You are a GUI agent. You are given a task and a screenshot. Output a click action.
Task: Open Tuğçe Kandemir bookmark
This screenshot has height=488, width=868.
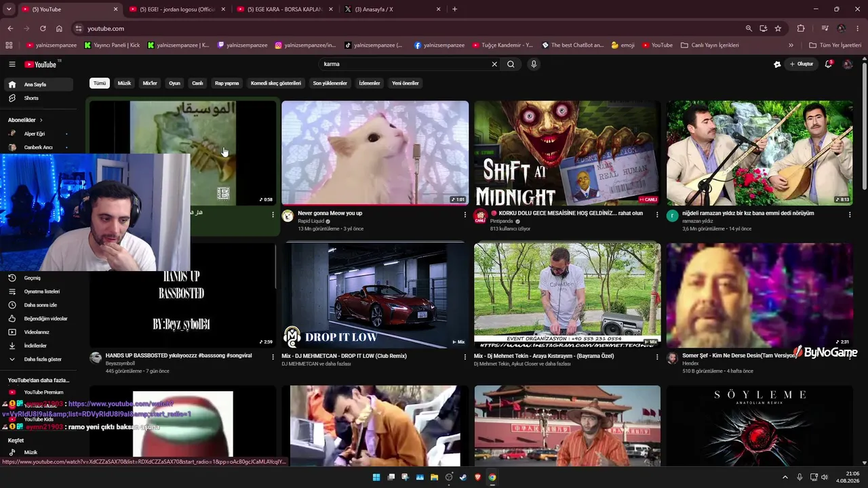[502, 45]
